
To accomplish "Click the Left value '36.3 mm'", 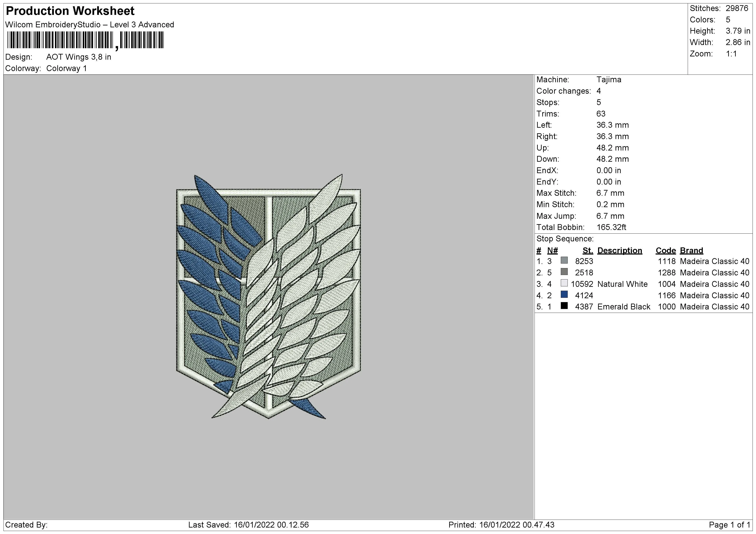I will 613,125.
